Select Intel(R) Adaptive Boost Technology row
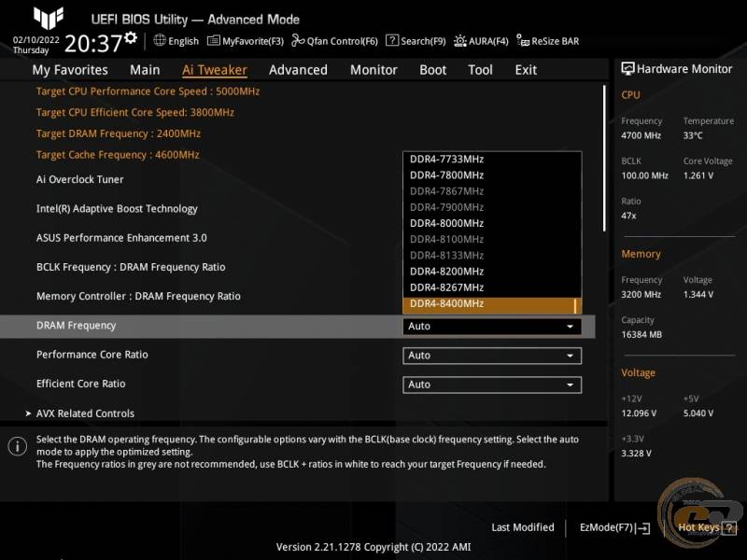Screen dimensions: 747x560 118,209
